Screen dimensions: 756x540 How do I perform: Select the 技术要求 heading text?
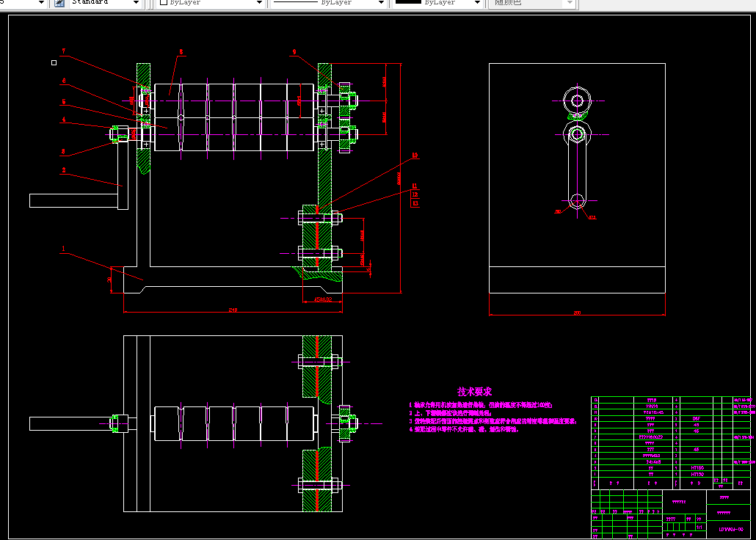[x=475, y=392]
